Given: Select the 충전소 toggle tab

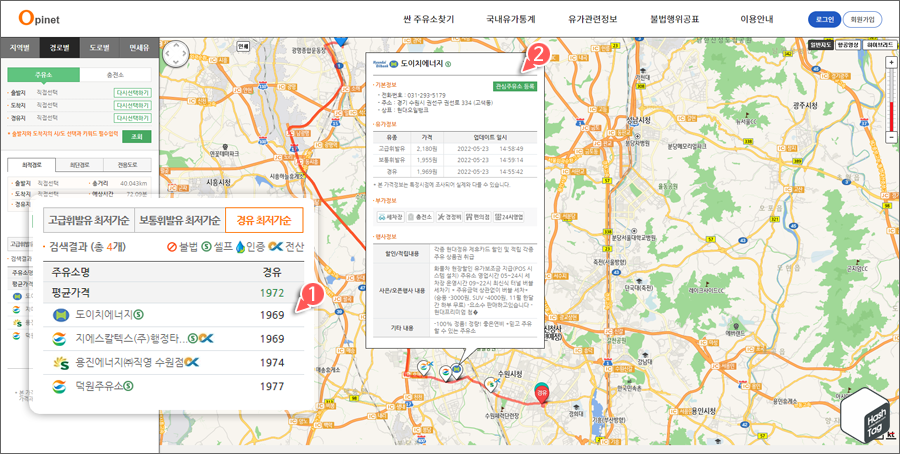Looking at the screenshot, I should [115, 75].
